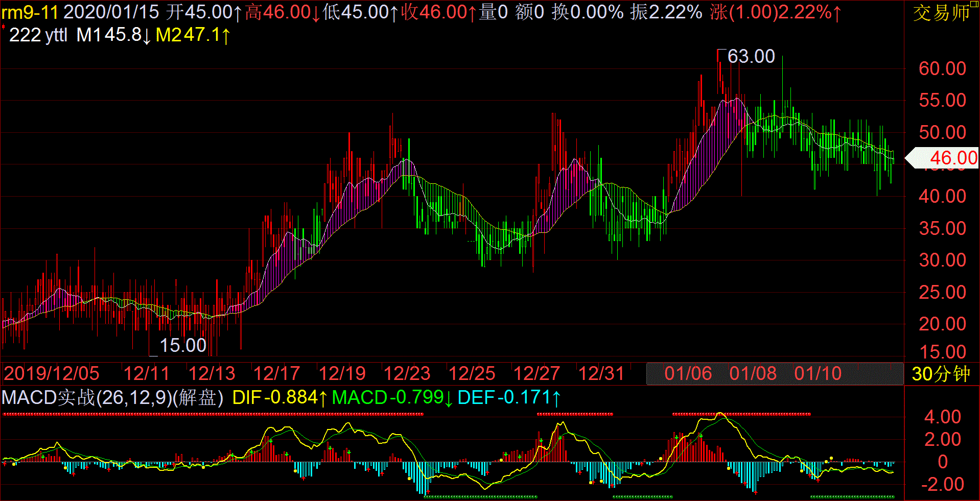Click the 12/23 date on time axis
980x501 pixels.
click(x=407, y=374)
